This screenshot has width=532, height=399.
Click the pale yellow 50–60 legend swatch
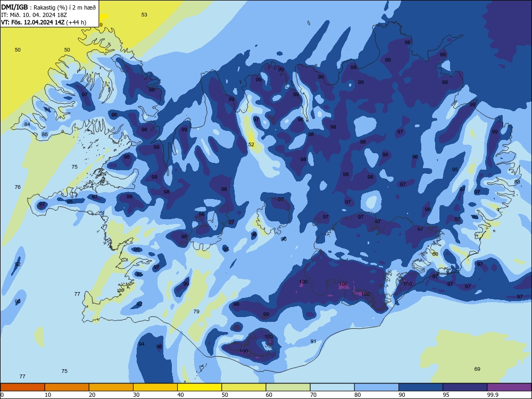244,387
